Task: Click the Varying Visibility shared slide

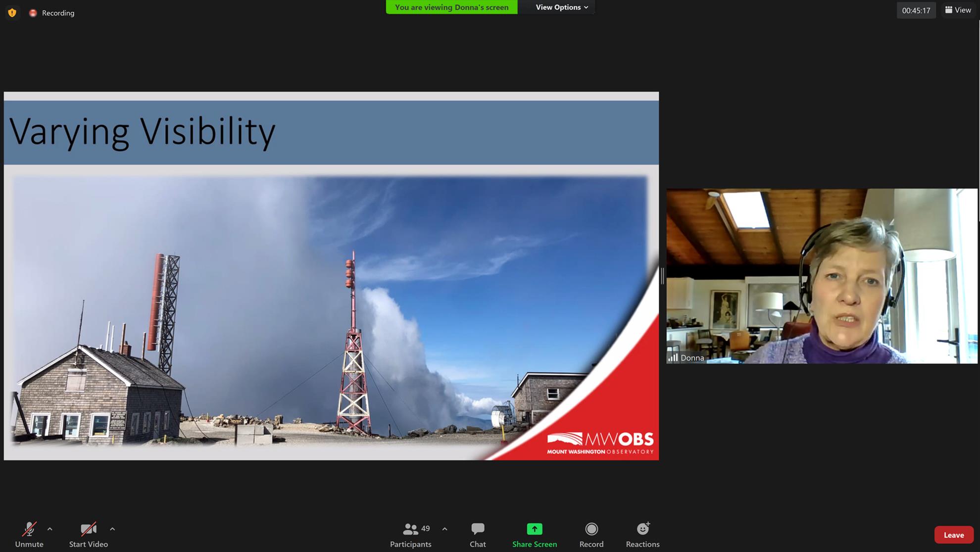Action: [x=331, y=276]
